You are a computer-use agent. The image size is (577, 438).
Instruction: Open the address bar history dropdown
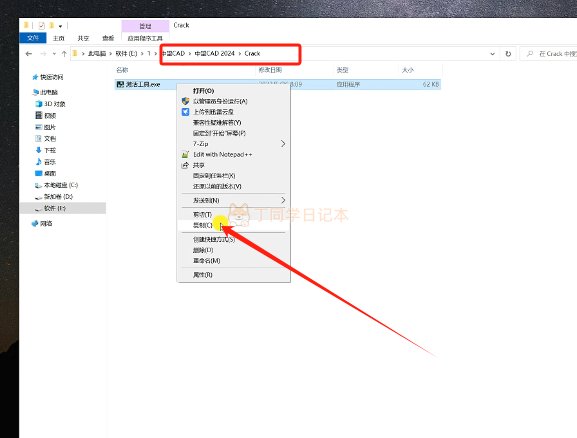(492, 54)
